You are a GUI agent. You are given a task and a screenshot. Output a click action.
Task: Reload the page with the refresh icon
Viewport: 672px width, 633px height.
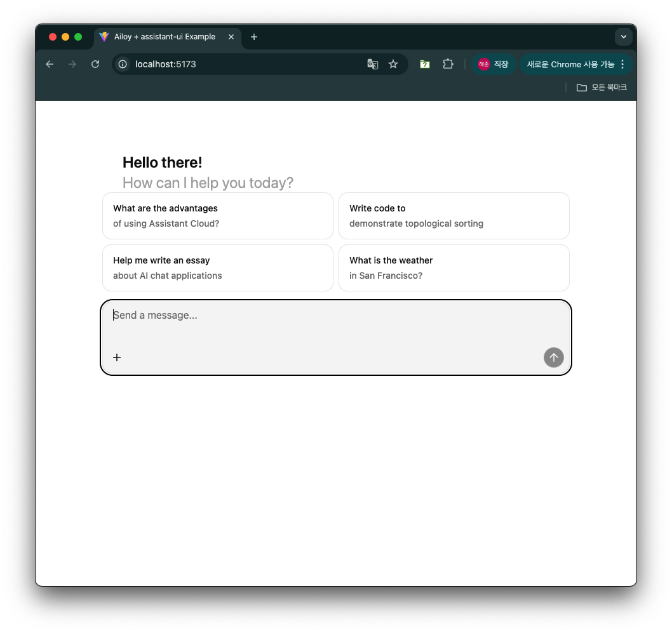click(x=95, y=64)
